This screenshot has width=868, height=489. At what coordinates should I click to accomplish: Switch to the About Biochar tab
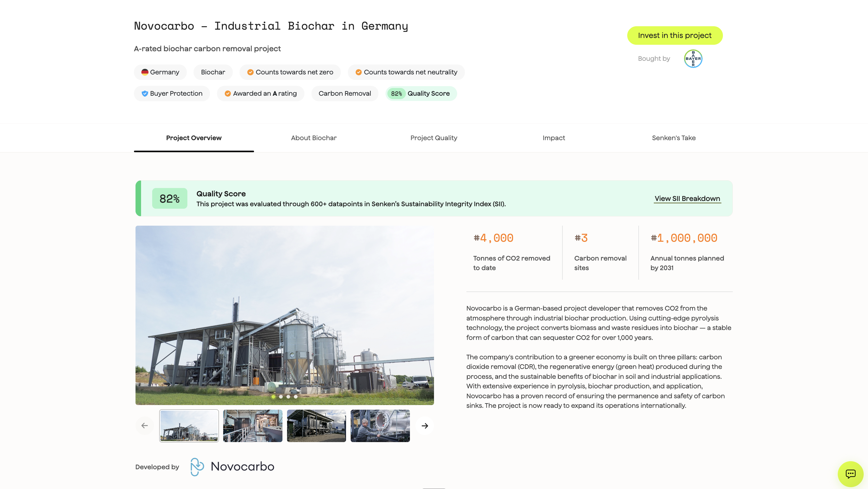pos(314,138)
